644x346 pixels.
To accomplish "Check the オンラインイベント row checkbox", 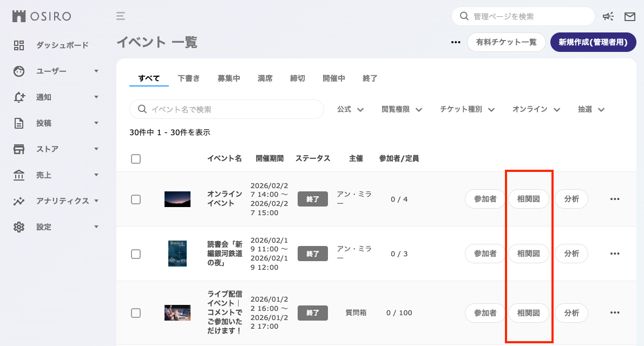I will [136, 199].
